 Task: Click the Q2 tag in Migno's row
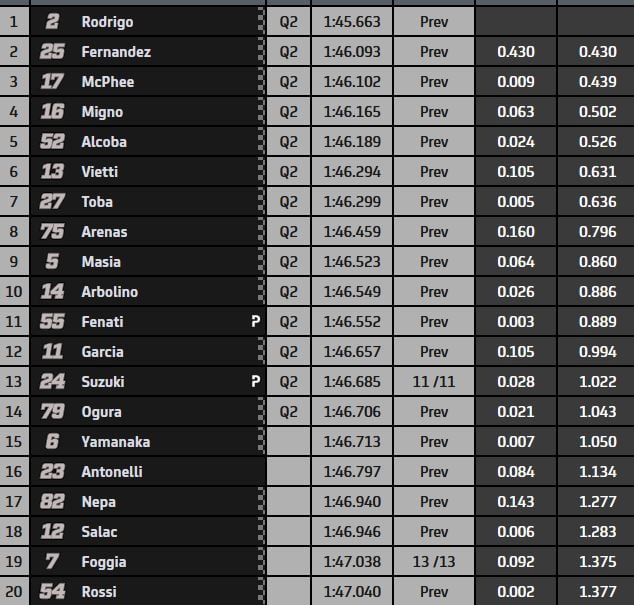tap(288, 112)
